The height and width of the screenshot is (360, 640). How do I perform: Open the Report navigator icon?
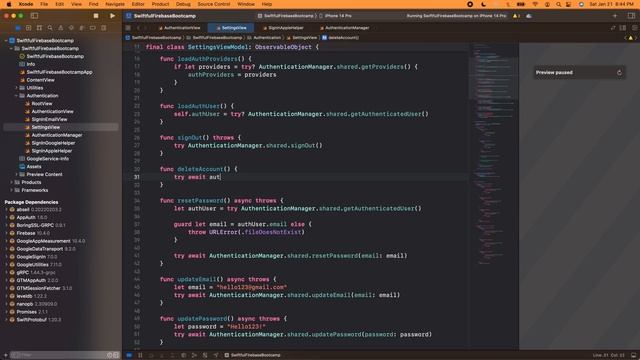click(103, 28)
